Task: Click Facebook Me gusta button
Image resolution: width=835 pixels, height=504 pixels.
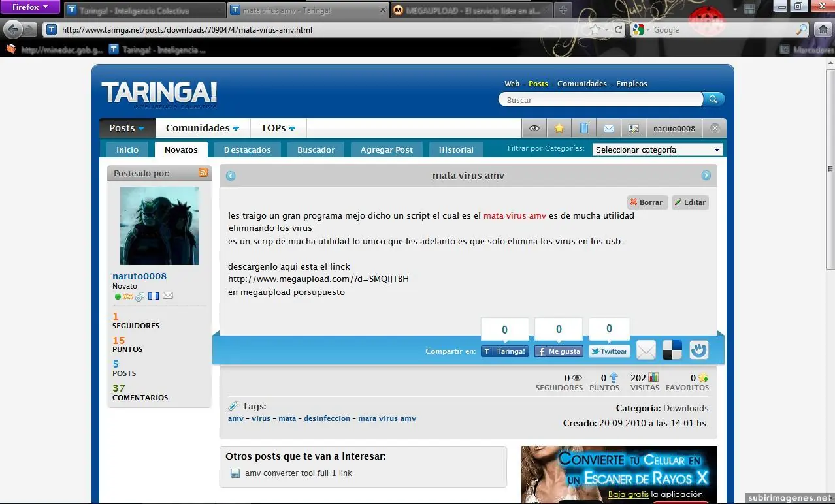Action: [559, 351]
